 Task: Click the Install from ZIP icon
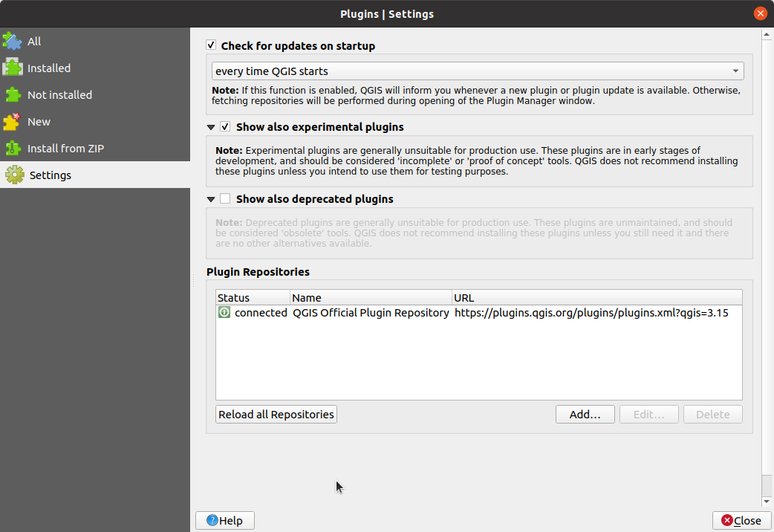[13, 148]
